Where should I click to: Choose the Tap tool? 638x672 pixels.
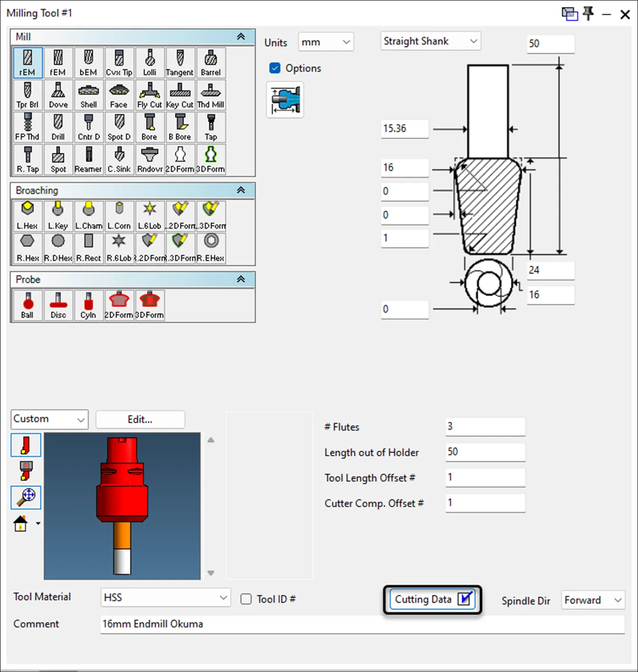pos(211,127)
